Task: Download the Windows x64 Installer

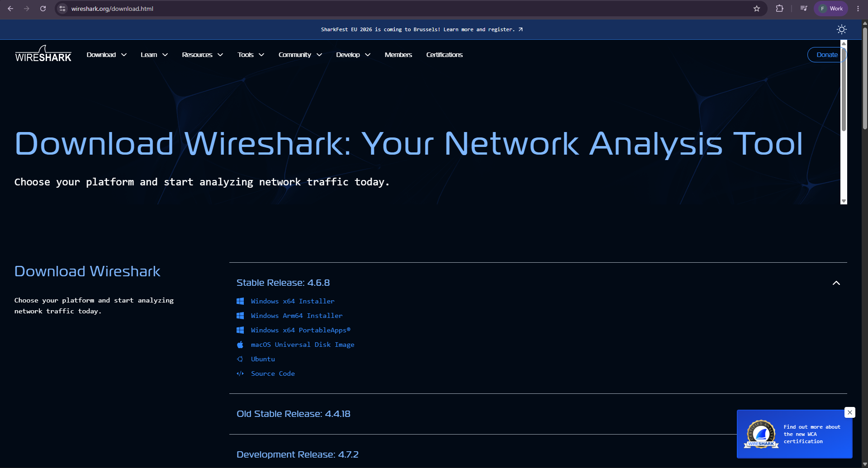Action: coord(293,301)
